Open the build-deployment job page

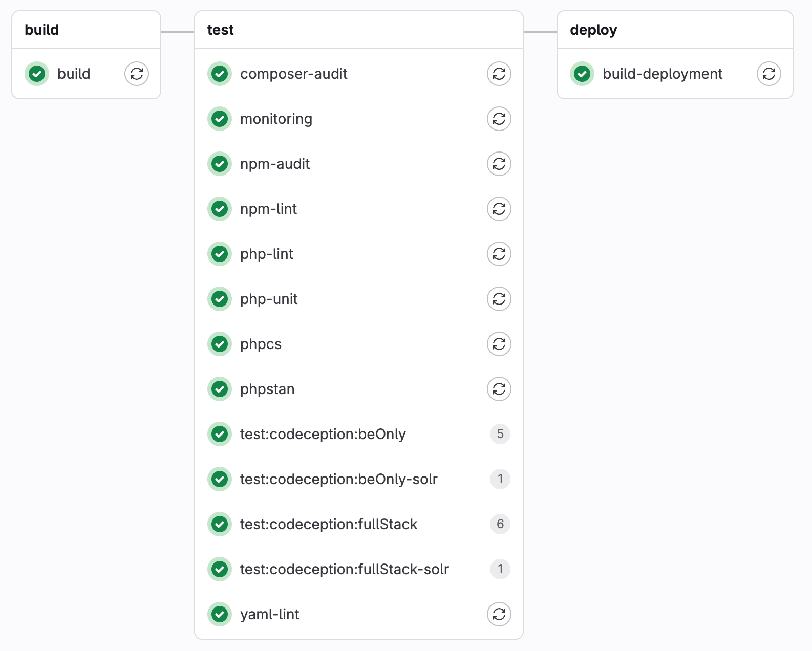tap(663, 74)
